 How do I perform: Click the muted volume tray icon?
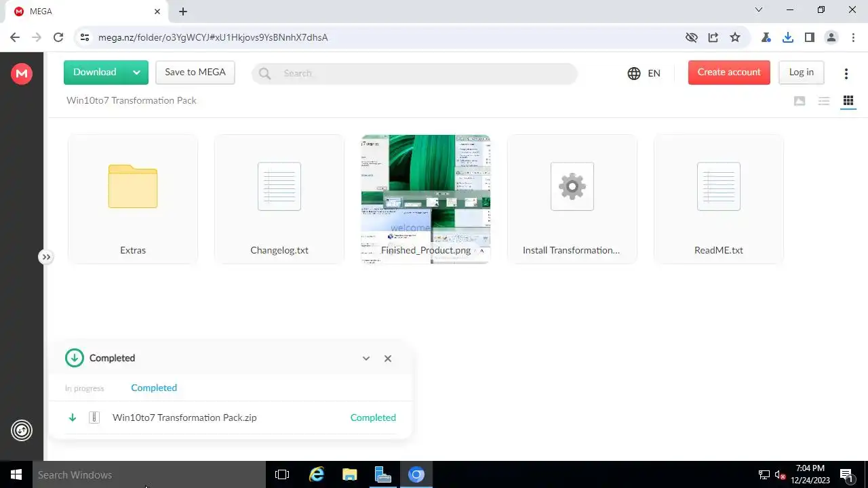(781, 474)
